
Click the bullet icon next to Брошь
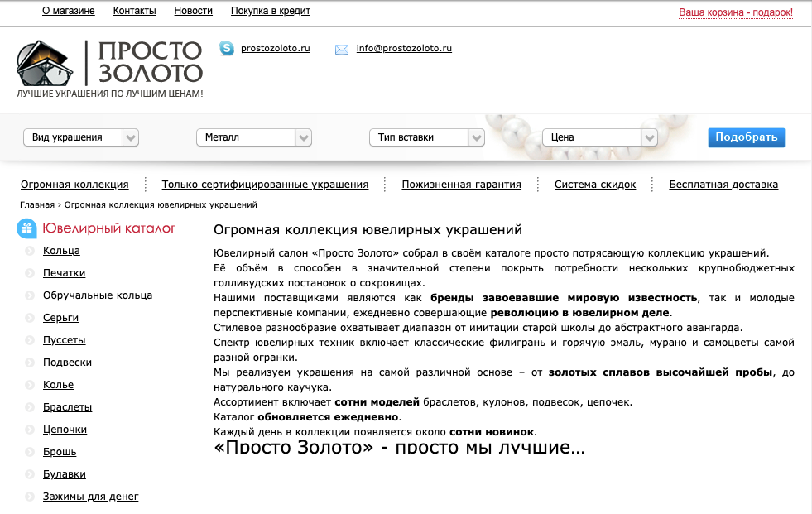pos(30,453)
